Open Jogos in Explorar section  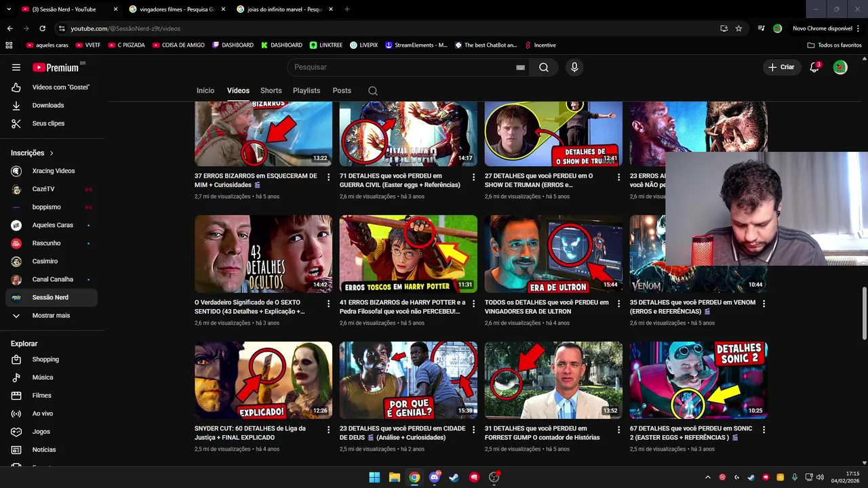click(x=52, y=432)
